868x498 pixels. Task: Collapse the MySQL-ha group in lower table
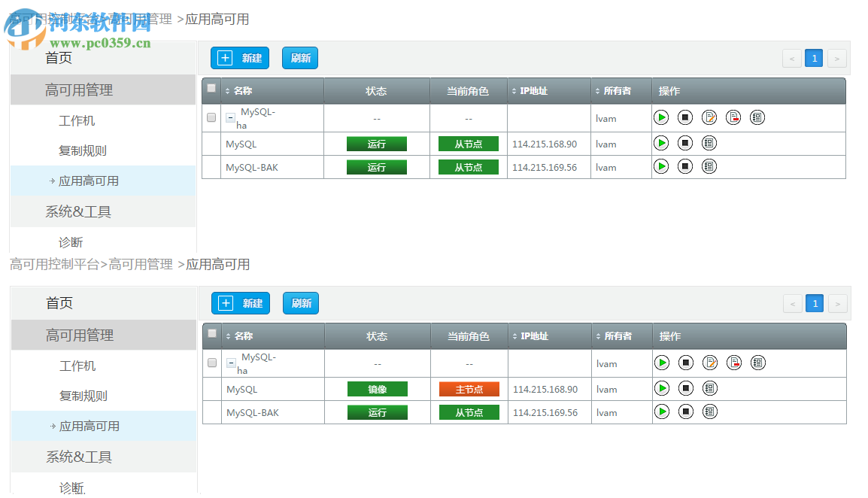point(232,363)
